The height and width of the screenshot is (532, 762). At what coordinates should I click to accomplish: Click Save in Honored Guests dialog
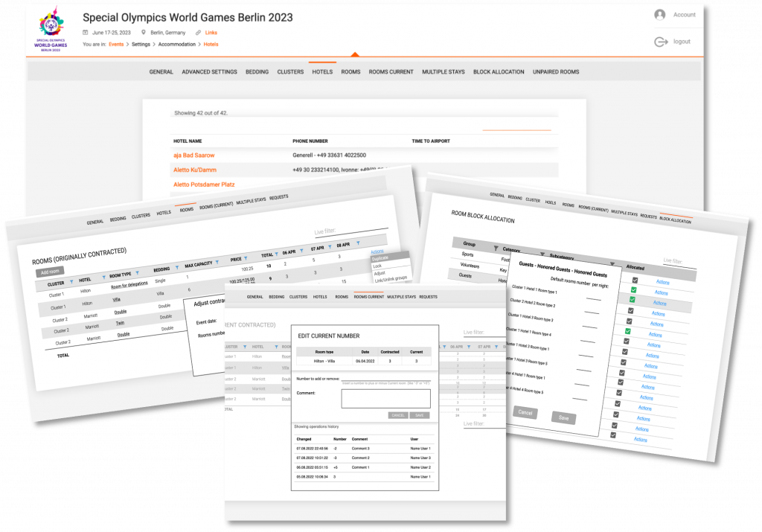pyautogui.click(x=564, y=418)
